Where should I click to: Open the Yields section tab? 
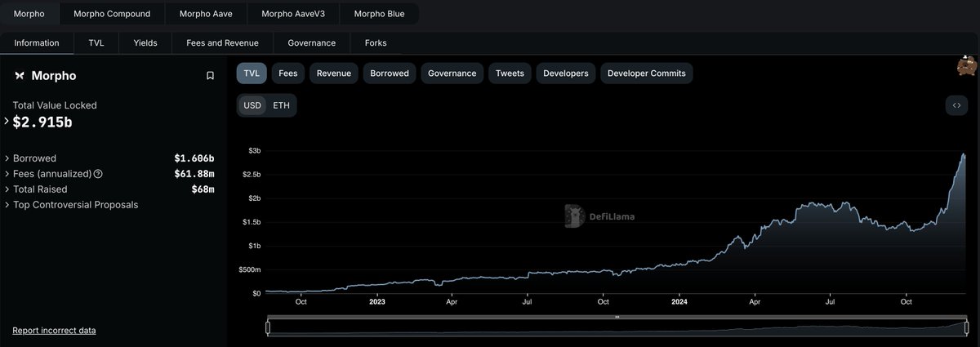[145, 42]
